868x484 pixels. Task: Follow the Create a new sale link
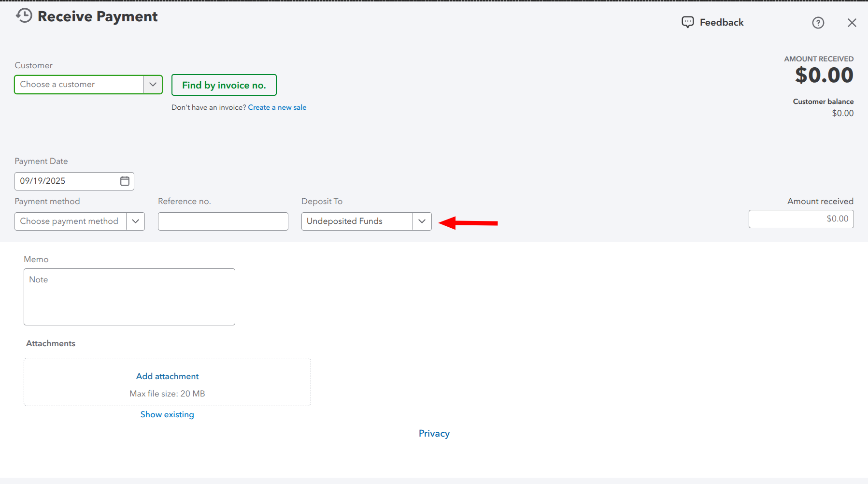(x=277, y=107)
